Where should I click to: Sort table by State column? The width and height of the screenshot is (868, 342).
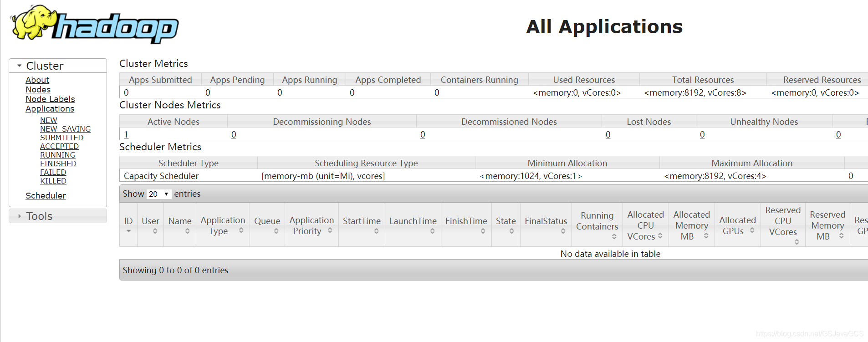tap(506, 225)
